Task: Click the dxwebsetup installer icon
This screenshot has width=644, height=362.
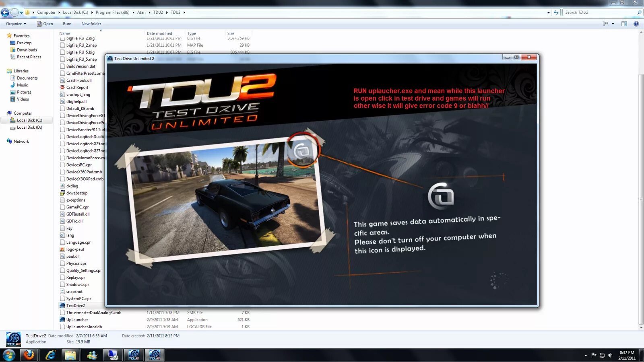Action: (x=62, y=193)
